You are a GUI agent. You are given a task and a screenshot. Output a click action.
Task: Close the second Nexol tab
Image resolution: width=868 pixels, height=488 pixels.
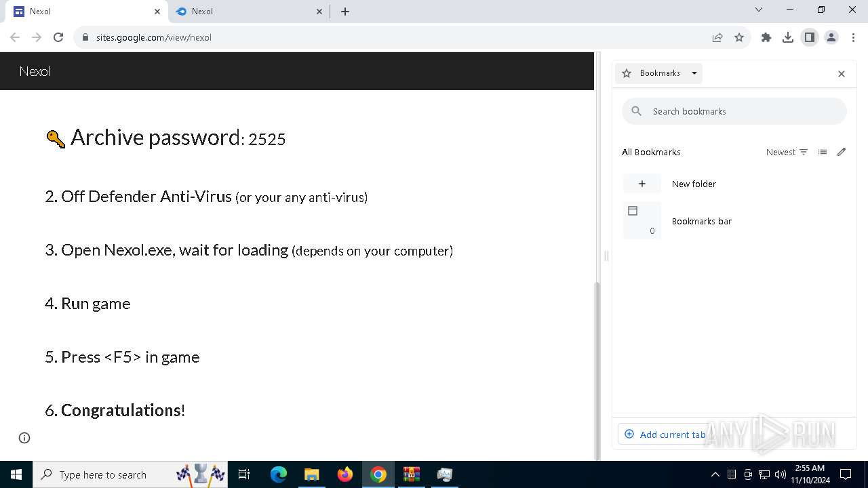click(320, 12)
